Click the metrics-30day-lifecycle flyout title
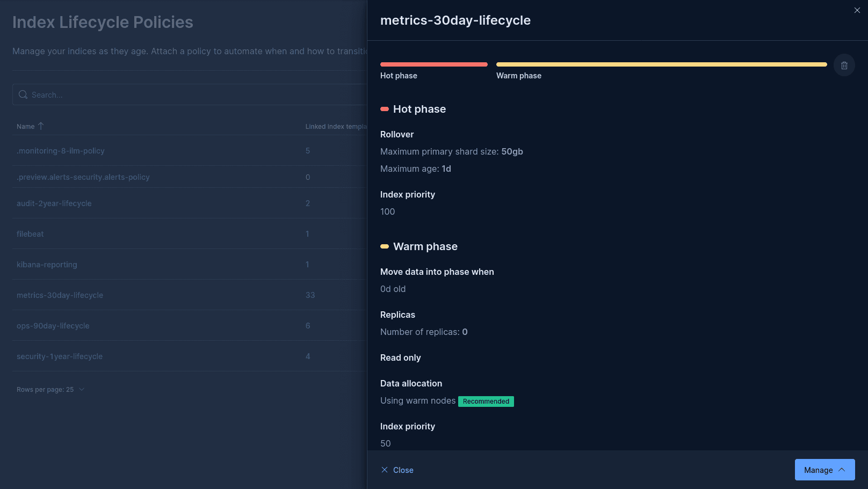Image resolution: width=868 pixels, height=489 pixels. 455,20
